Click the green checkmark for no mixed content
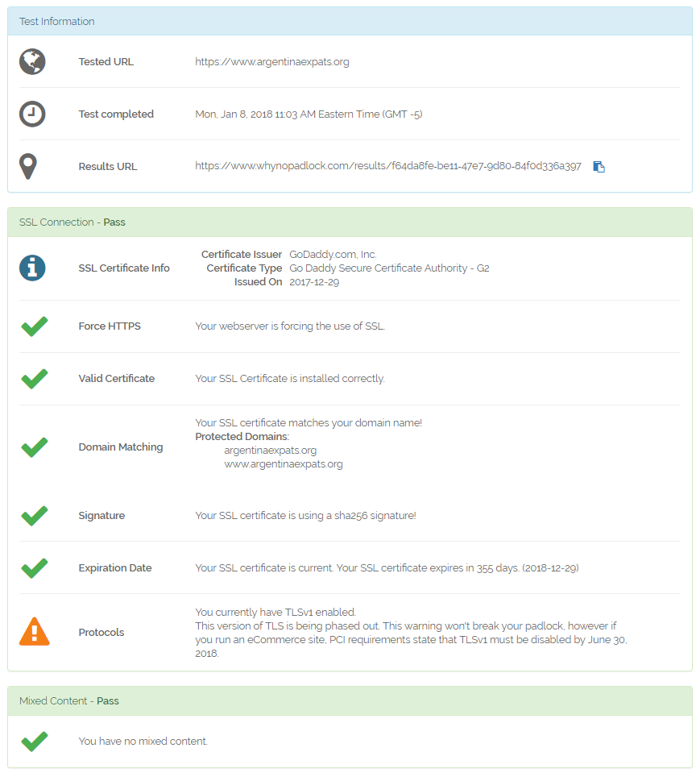 (34, 742)
